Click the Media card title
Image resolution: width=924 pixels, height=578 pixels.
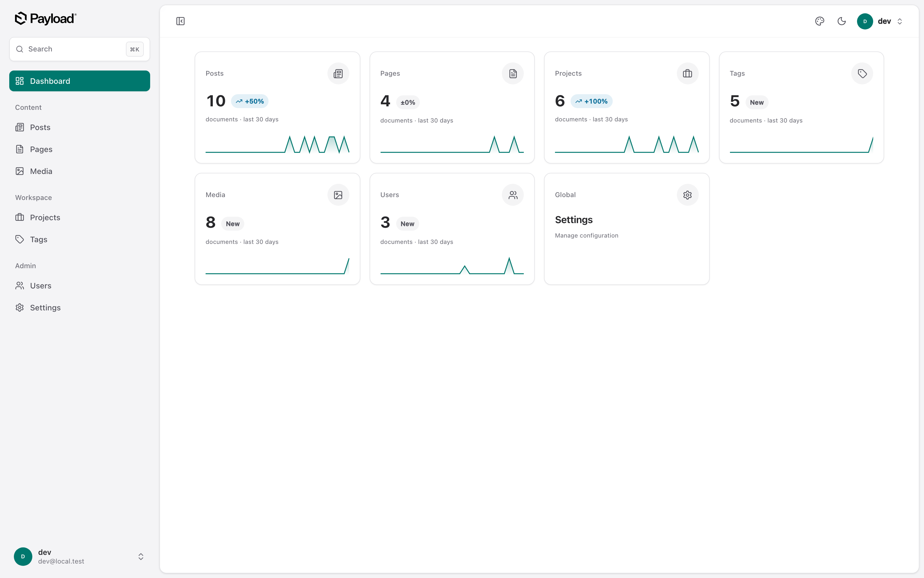[215, 195]
